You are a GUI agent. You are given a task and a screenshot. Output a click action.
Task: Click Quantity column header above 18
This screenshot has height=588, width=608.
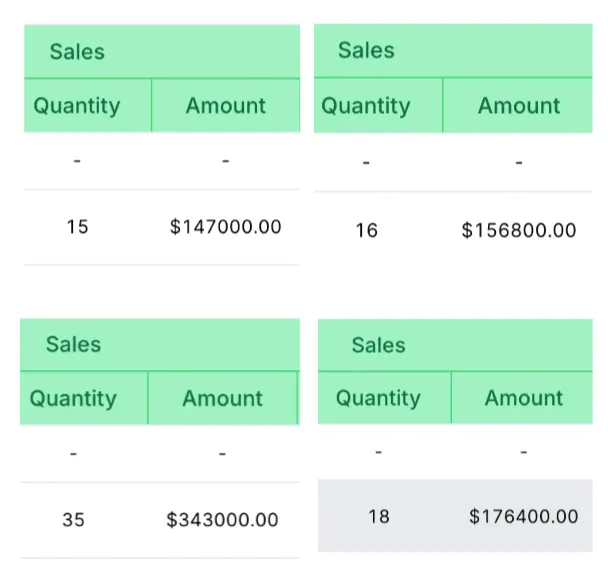point(385,398)
